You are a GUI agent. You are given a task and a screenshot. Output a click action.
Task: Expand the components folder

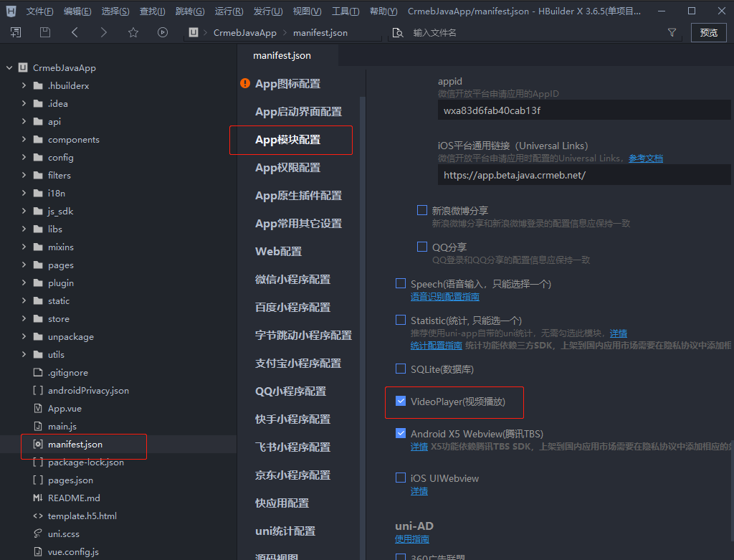[24, 139]
